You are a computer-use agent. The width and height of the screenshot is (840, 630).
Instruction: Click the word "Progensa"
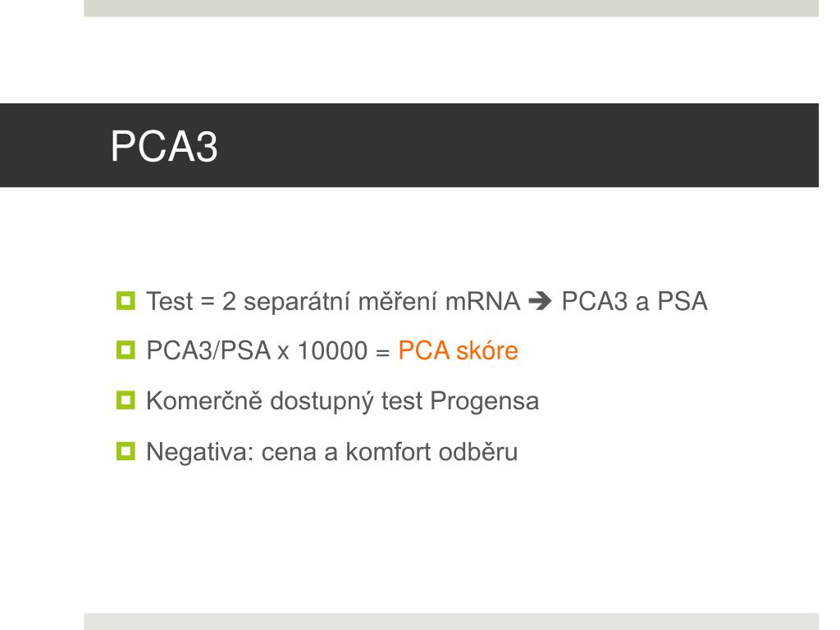(484, 402)
